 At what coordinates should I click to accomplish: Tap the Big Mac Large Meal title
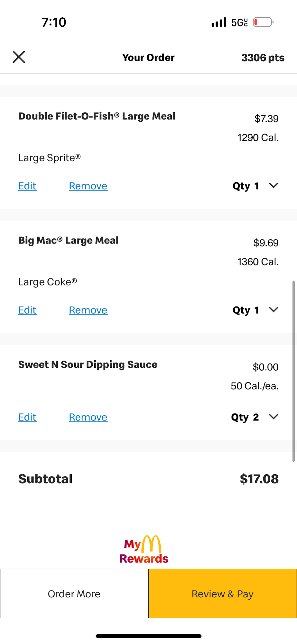[x=68, y=241]
